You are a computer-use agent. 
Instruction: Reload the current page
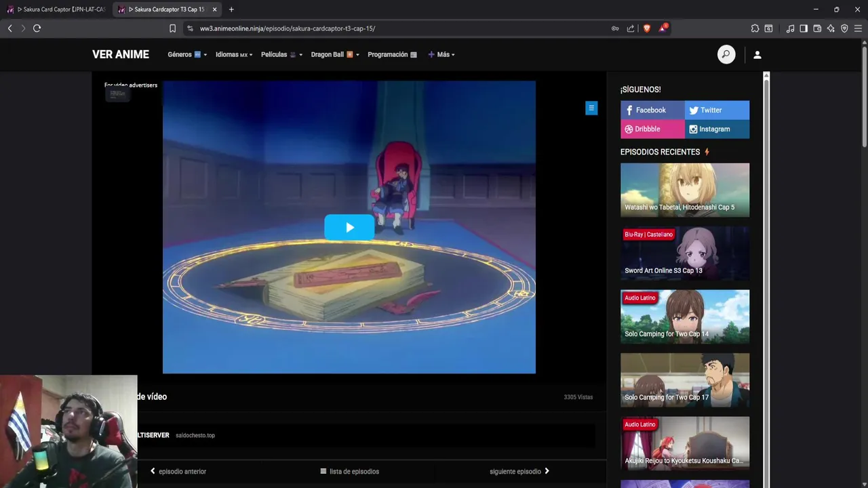[x=37, y=28]
